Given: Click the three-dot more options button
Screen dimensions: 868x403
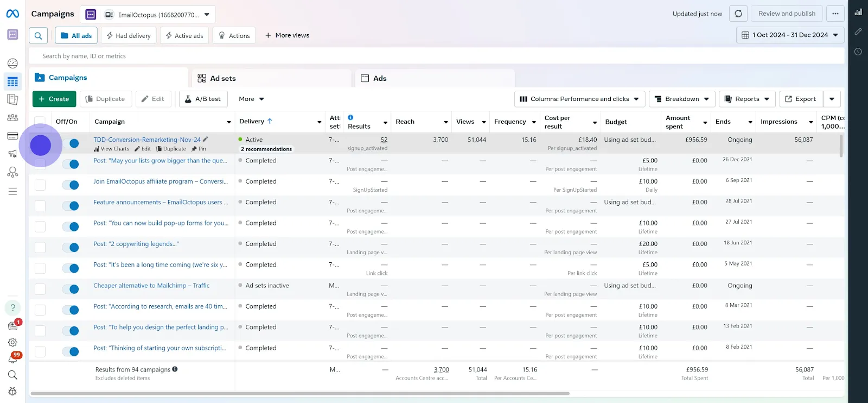Looking at the screenshot, I should (x=835, y=14).
